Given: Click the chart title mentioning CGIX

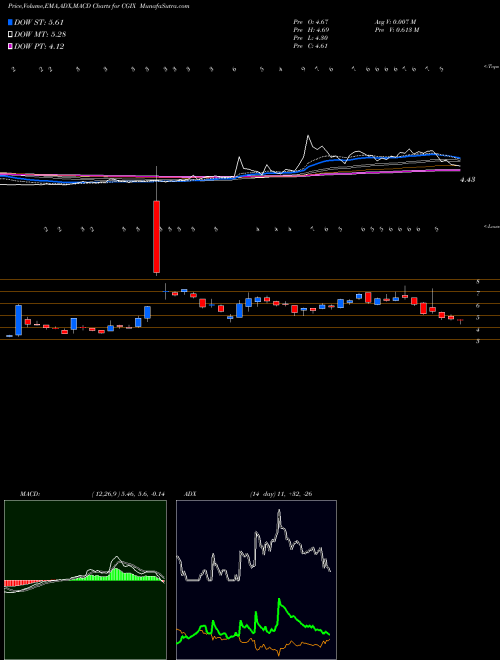Looking at the screenshot, I should 98,6.
